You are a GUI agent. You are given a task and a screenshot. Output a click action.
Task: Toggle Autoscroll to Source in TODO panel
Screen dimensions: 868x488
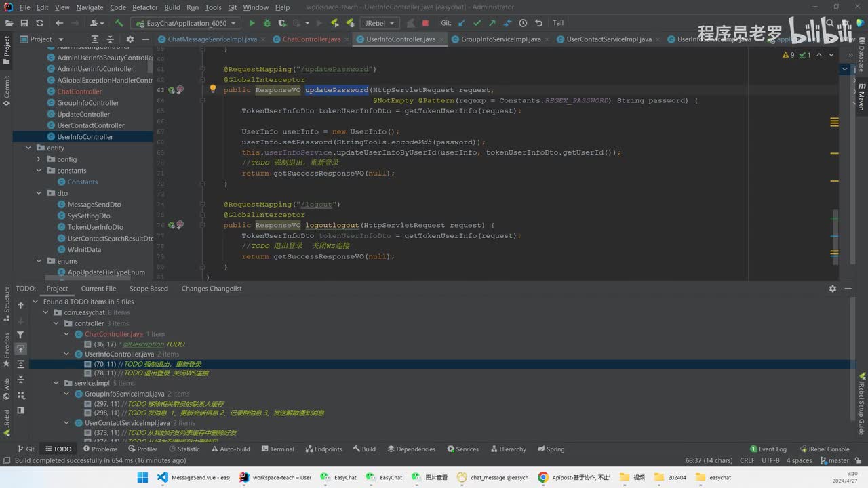pyautogui.click(x=20, y=349)
